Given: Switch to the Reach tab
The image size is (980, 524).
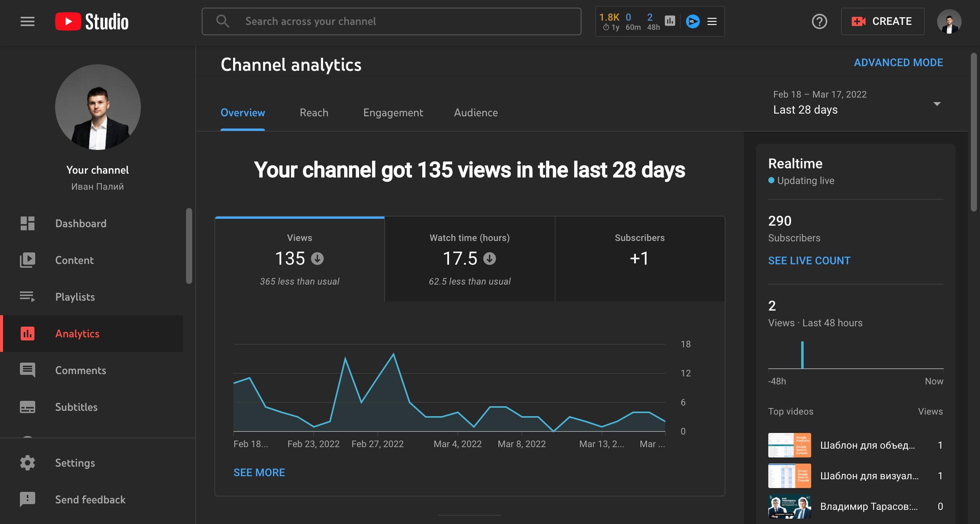Looking at the screenshot, I should coord(314,112).
